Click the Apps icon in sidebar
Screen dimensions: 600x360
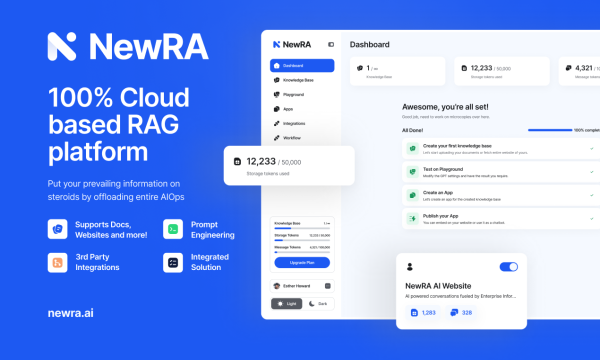[x=277, y=109]
